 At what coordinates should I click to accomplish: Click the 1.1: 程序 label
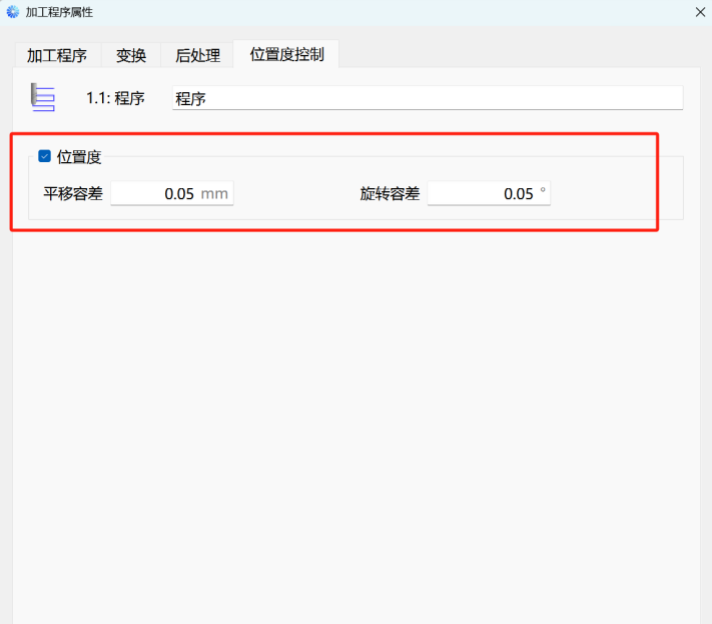[x=115, y=98]
